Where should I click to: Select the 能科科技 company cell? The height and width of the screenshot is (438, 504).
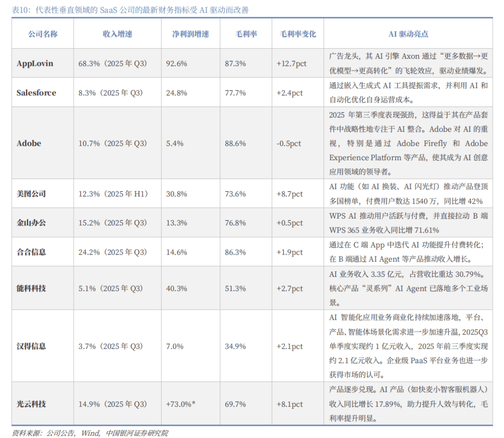[x=31, y=288]
